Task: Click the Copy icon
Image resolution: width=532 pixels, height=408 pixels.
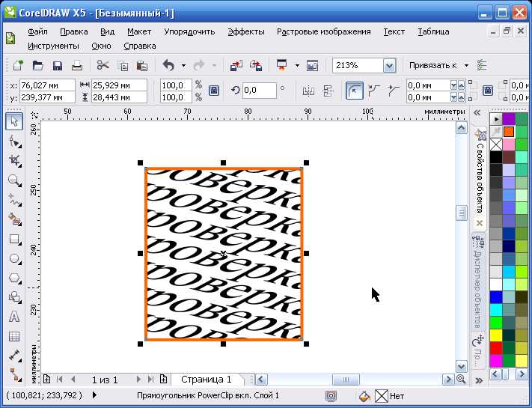Action: click(x=123, y=65)
